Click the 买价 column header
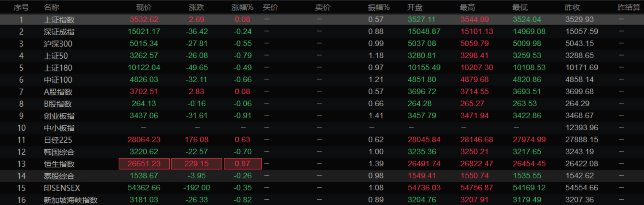This screenshot has width=644, height=205. click(x=270, y=7)
